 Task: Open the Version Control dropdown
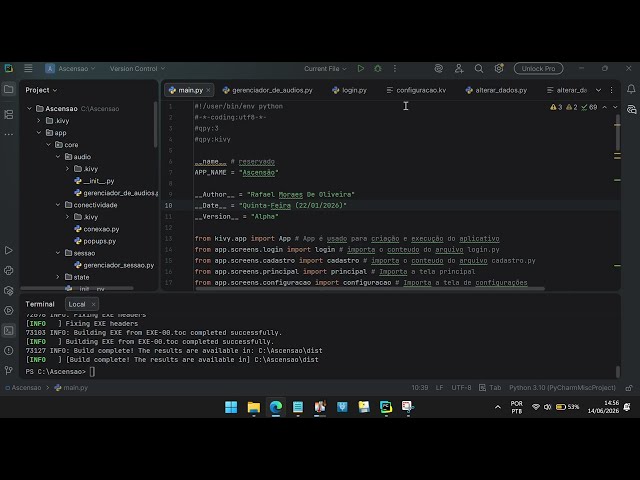coord(137,69)
